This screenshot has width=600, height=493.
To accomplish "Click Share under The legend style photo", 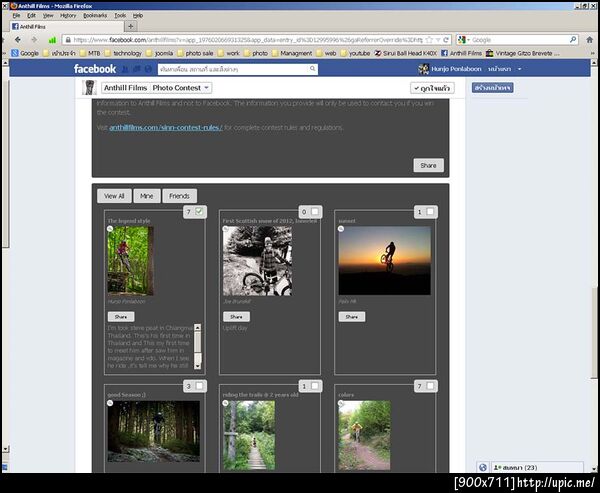I will click(121, 317).
